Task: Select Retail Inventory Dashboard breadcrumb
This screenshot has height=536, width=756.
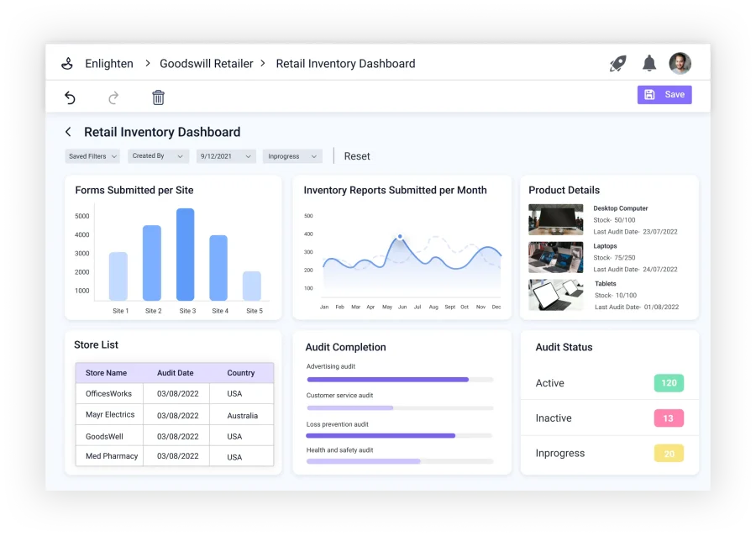Action: (345, 64)
